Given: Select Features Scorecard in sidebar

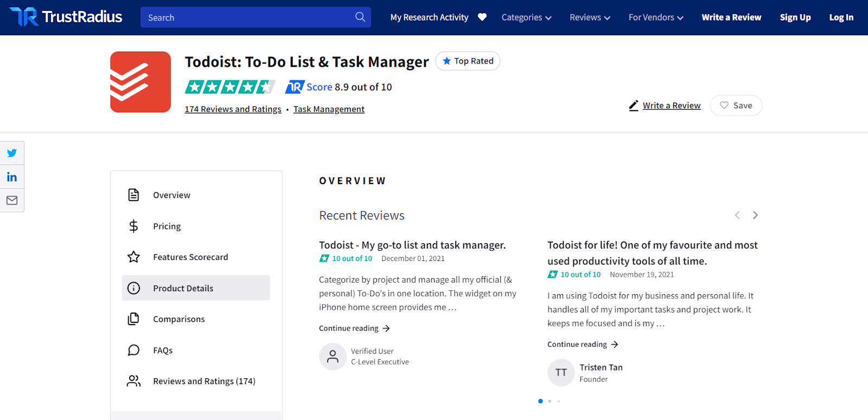Looking at the screenshot, I should [190, 257].
